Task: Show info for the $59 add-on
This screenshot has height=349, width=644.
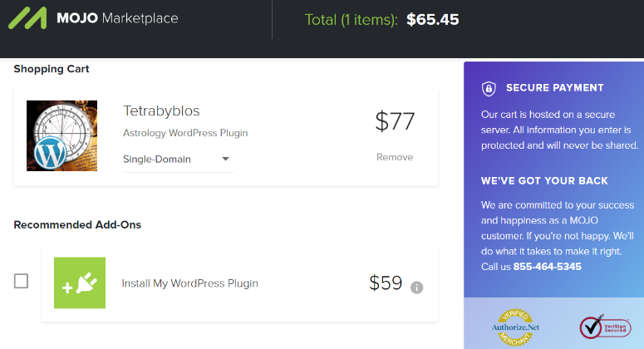Action: pyautogui.click(x=416, y=288)
